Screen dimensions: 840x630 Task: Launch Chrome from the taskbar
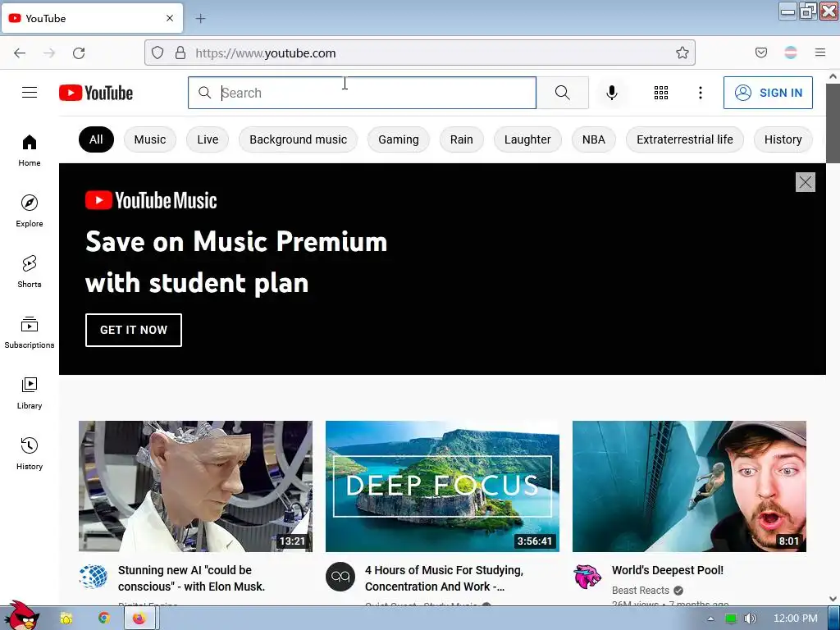pyautogui.click(x=103, y=619)
